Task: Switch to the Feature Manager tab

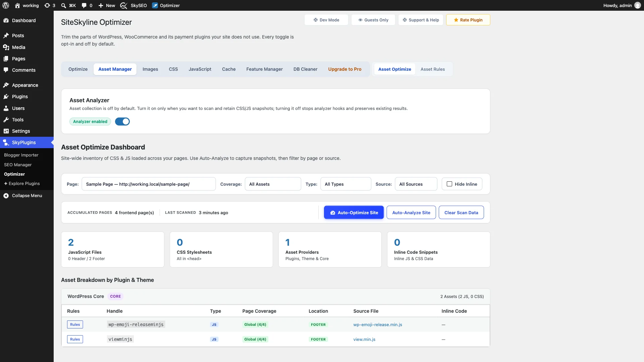Action: point(264,69)
